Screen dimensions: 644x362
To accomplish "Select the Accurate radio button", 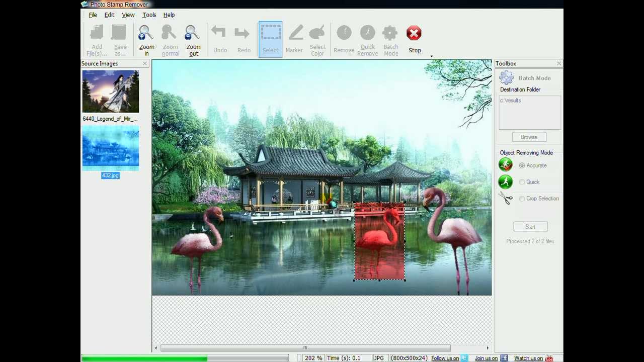I will (x=522, y=165).
